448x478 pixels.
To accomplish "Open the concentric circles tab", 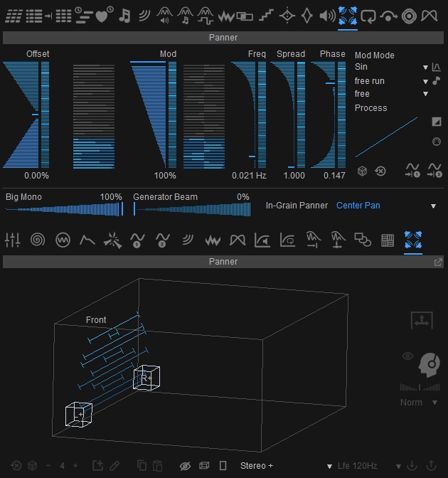I will (x=409, y=16).
